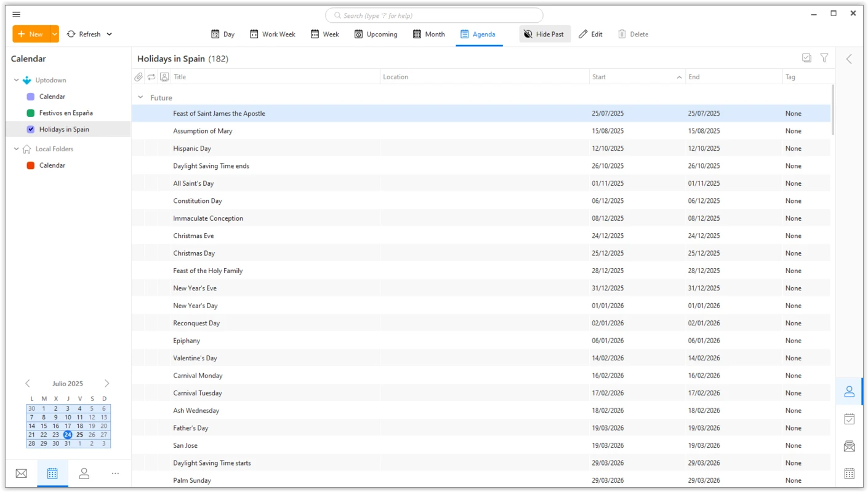868x492 pixels.
Task: Open the application hamburger menu
Action: pos(16,14)
